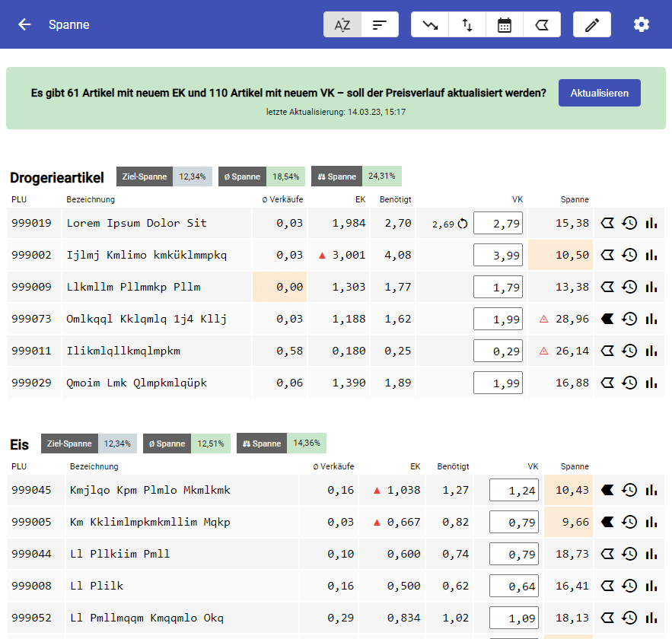Show bar chart for row 999073
The image size is (672, 639).
(x=651, y=319)
